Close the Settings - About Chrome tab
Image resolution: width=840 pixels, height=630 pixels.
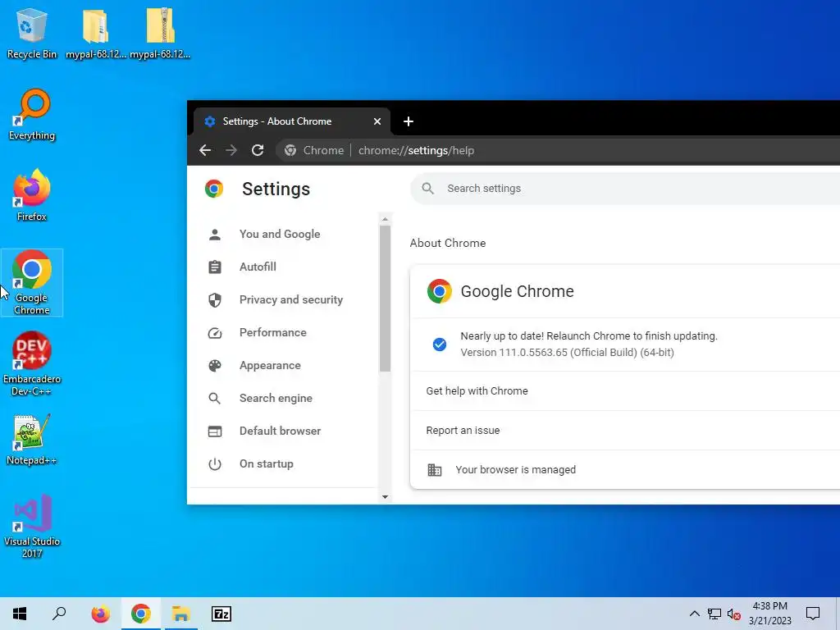click(377, 121)
